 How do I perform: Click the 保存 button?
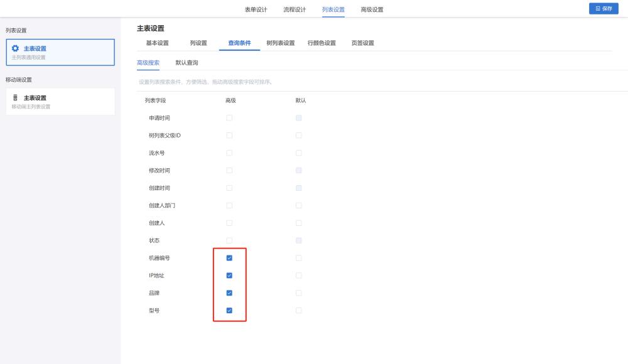pos(604,9)
